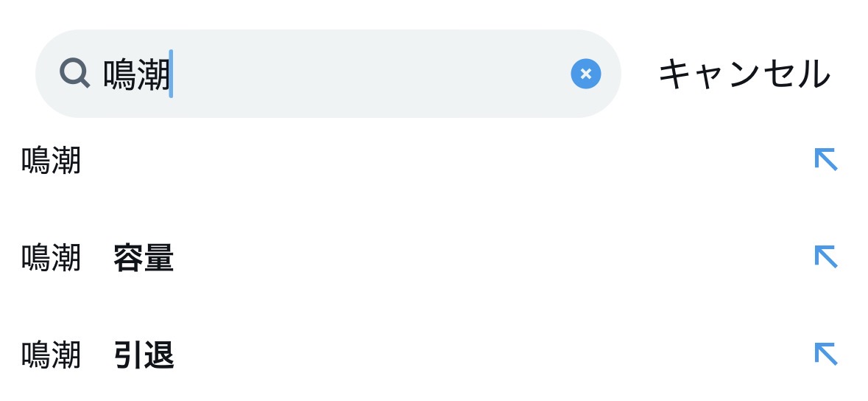Click the bold 容量 word in the suggestions
This screenshot has width=868, height=401.
144,259
